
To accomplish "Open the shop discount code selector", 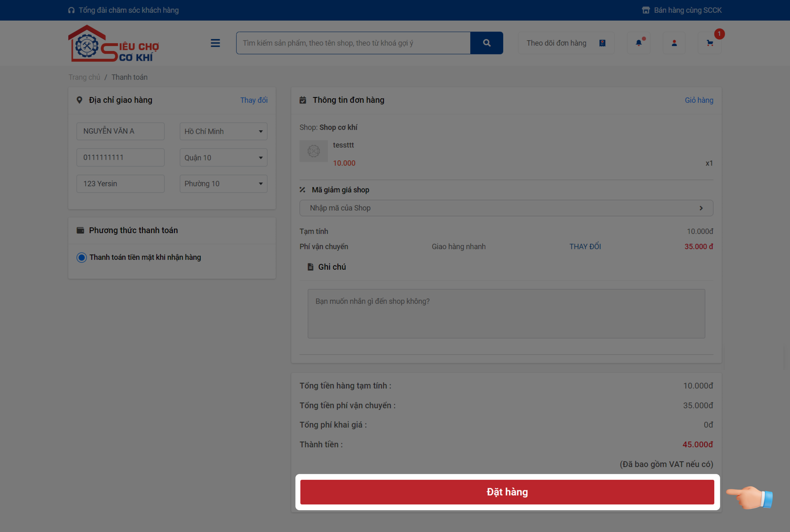I will coord(506,208).
